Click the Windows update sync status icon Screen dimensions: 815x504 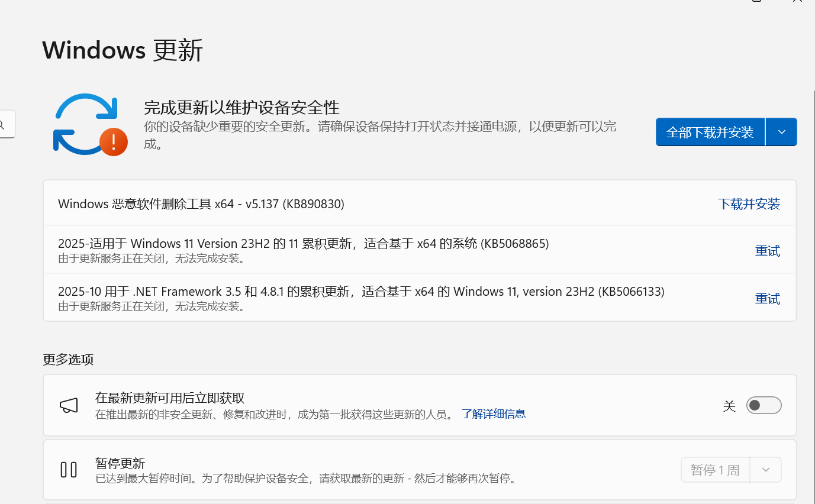click(90, 125)
